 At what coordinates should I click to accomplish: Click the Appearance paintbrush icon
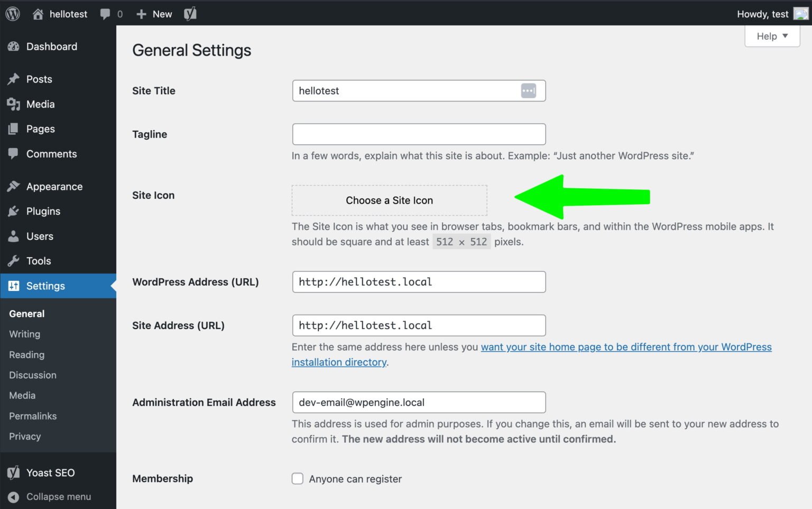pos(14,186)
